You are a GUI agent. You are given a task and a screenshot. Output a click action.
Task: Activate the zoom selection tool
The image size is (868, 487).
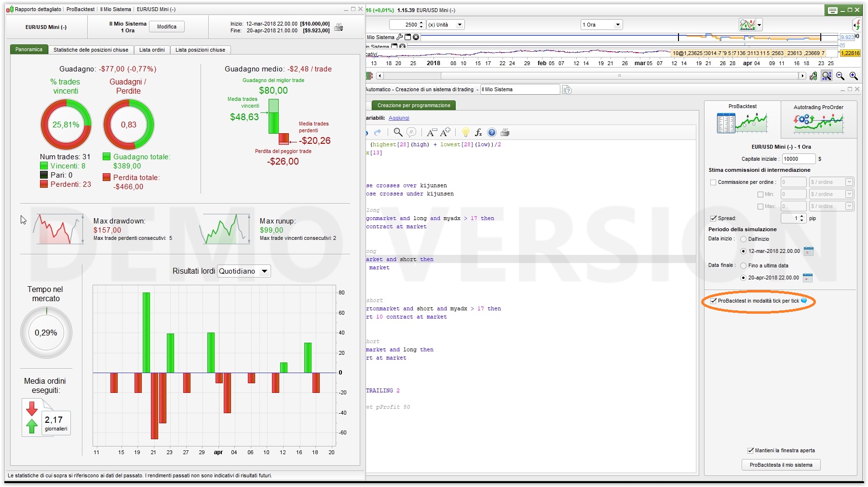[x=827, y=76]
